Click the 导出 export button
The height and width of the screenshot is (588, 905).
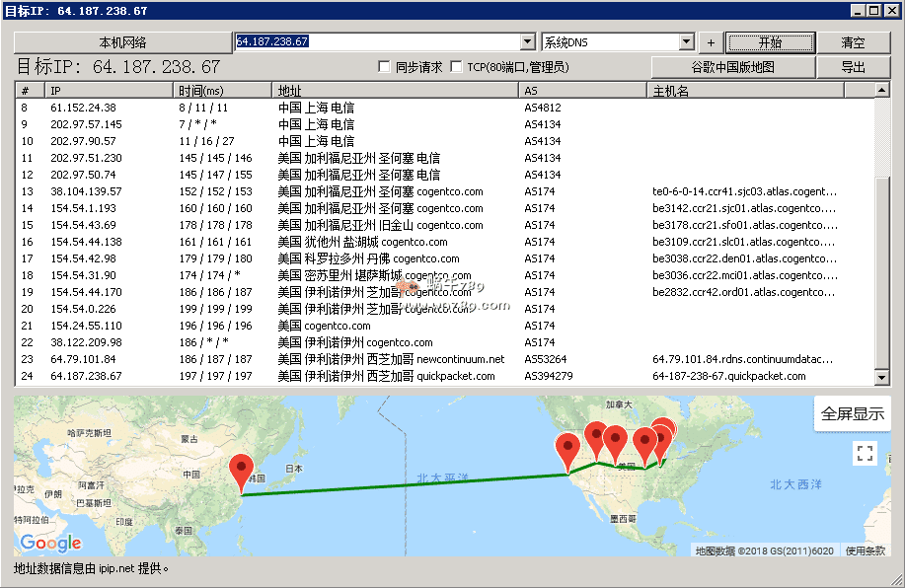pos(853,67)
